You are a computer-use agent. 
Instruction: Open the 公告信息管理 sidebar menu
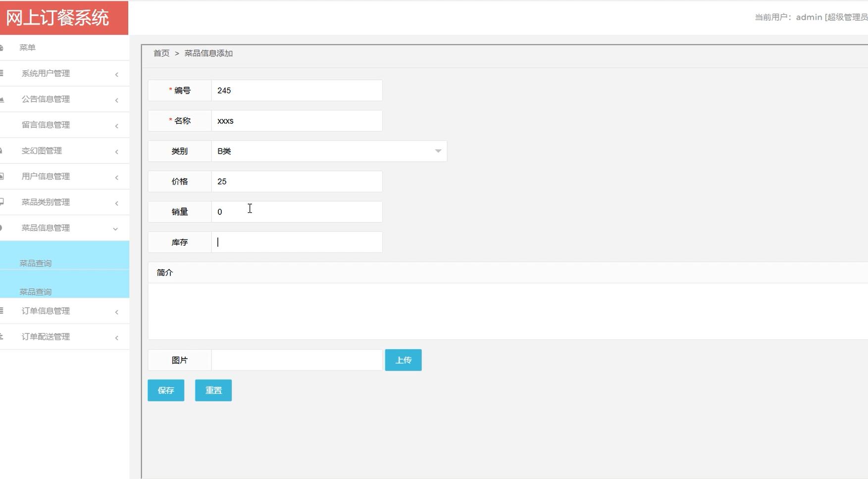coord(46,99)
